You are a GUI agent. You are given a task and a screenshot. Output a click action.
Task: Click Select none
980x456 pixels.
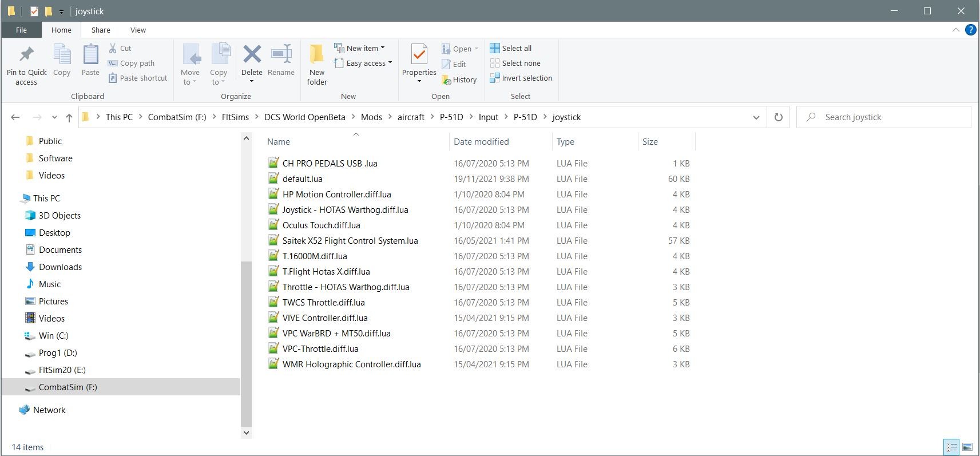coord(515,64)
